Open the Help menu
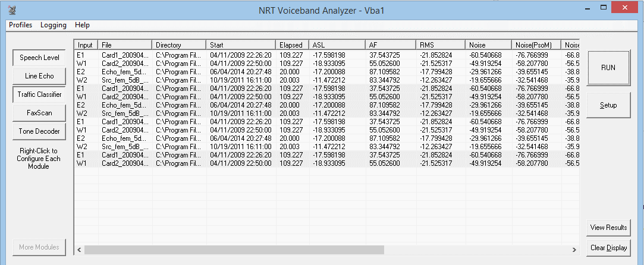The height and width of the screenshot is (265, 644). click(x=82, y=25)
